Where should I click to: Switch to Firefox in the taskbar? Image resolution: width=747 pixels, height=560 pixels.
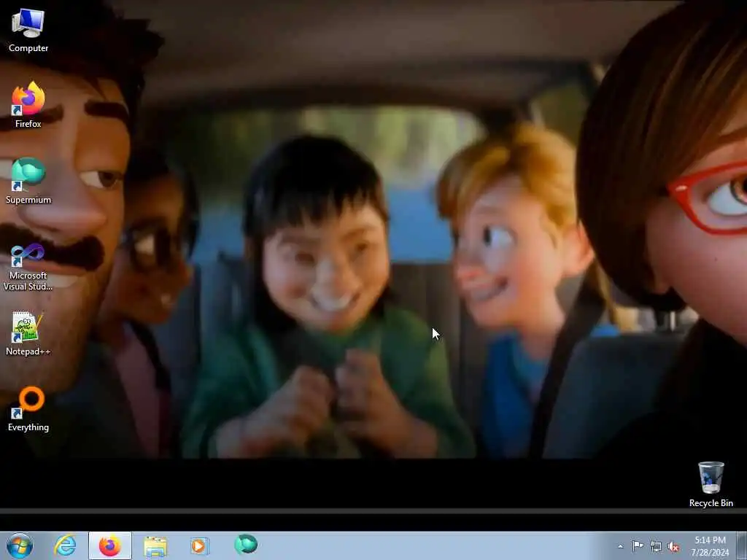110,545
